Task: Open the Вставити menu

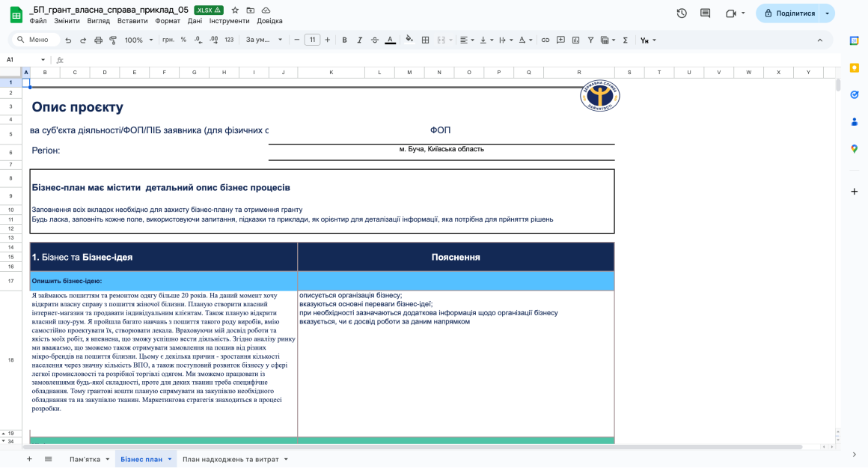Action: (132, 21)
